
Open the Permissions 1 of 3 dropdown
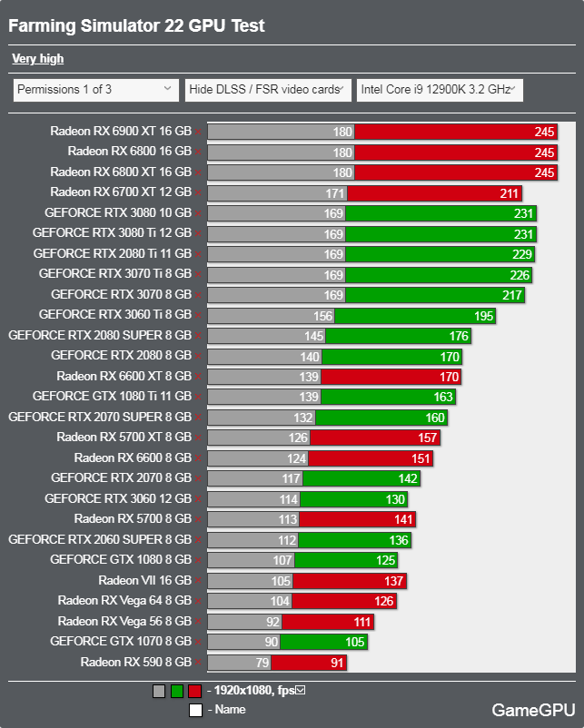(95, 90)
